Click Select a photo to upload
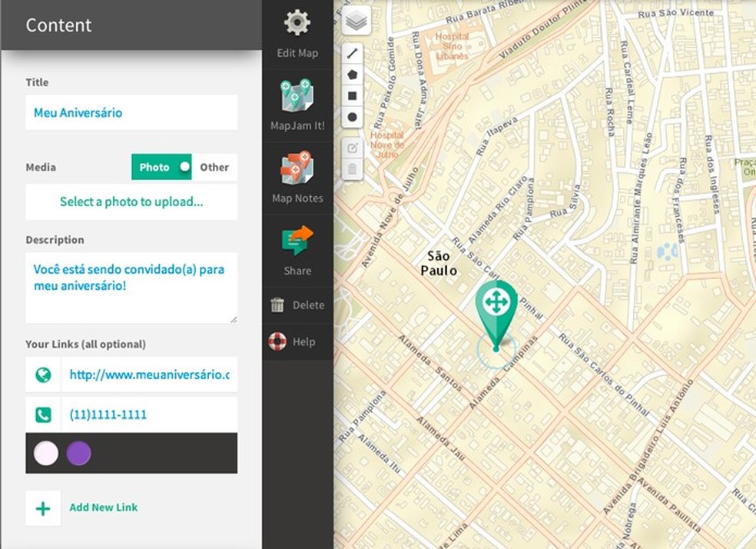This screenshot has width=756, height=549. point(131,201)
